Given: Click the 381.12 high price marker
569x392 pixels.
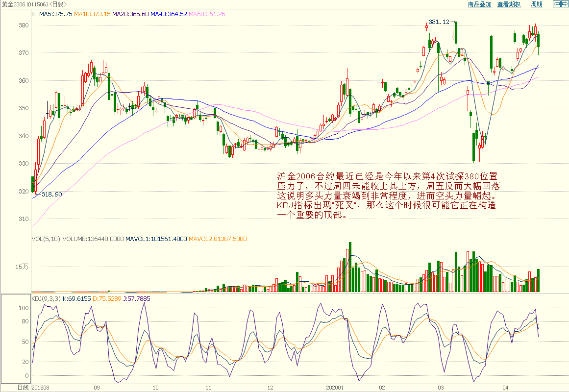Looking at the screenshot, I should coord(439,22).
